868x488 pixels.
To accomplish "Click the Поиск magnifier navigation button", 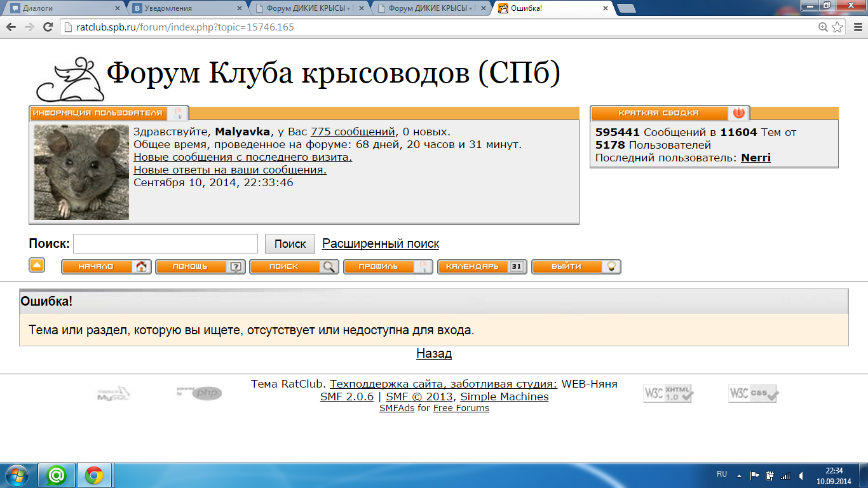I will point(294,267).
